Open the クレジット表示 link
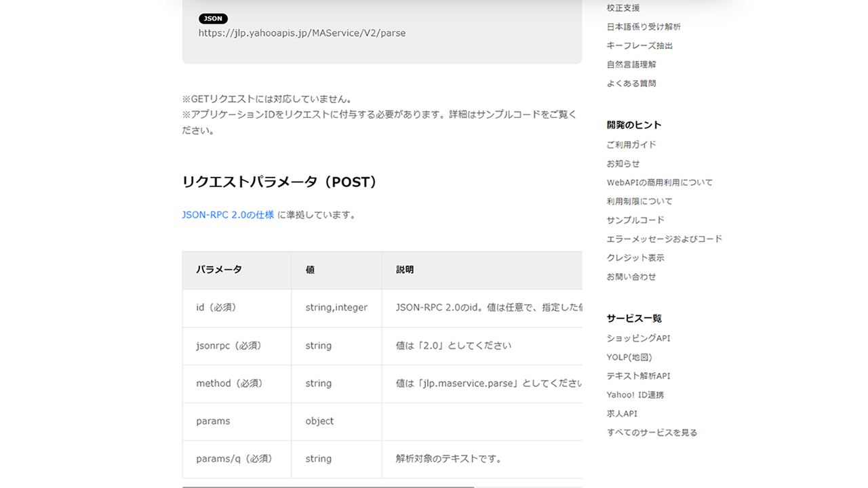The image size is (868, 488). point(635,258)
